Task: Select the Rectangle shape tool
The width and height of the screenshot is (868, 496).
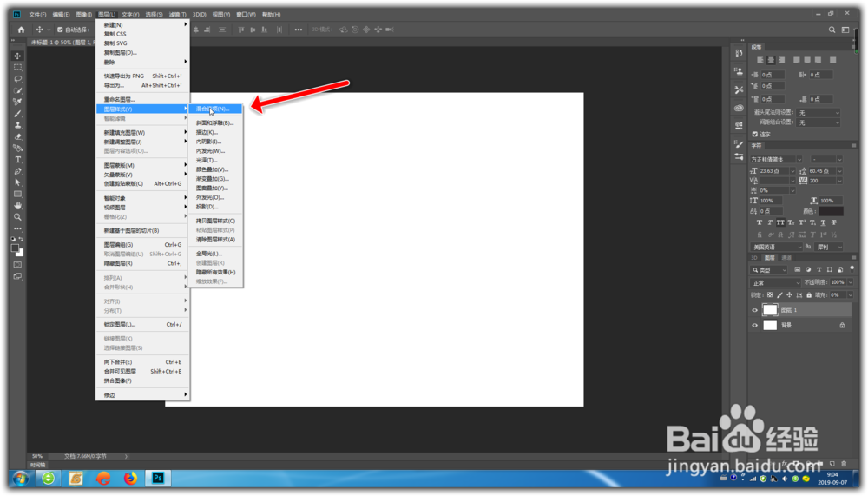Action: (17, 194)
